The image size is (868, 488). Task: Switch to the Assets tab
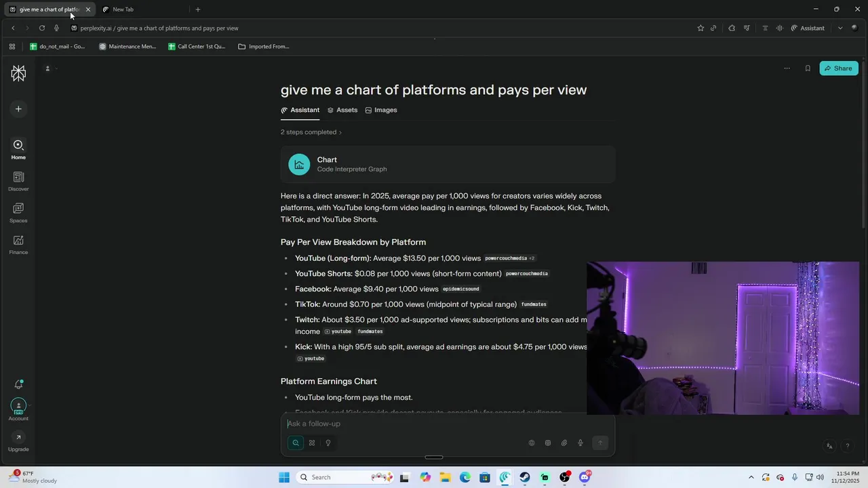coord(342,110)
